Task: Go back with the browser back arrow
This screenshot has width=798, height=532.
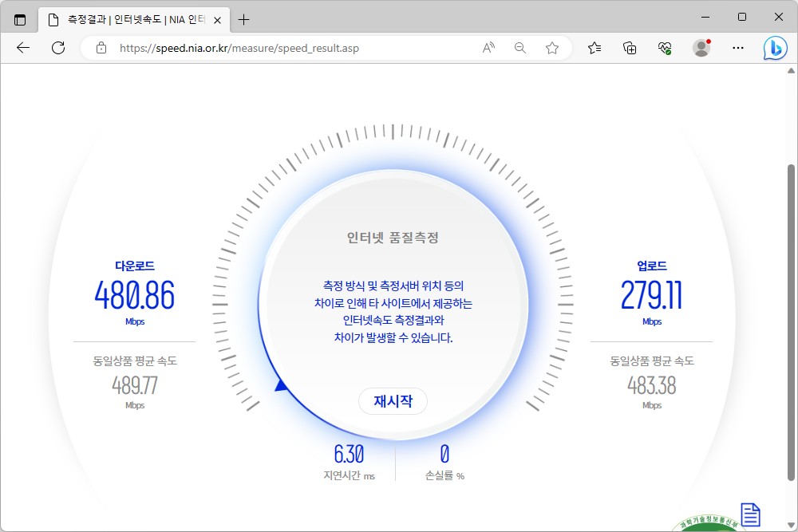Action: [23, 48]
